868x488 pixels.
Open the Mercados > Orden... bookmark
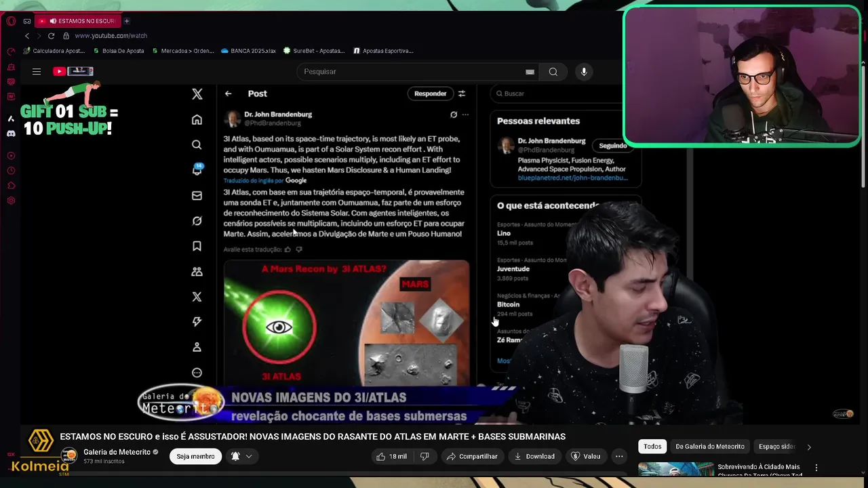[x=183, y=51]
